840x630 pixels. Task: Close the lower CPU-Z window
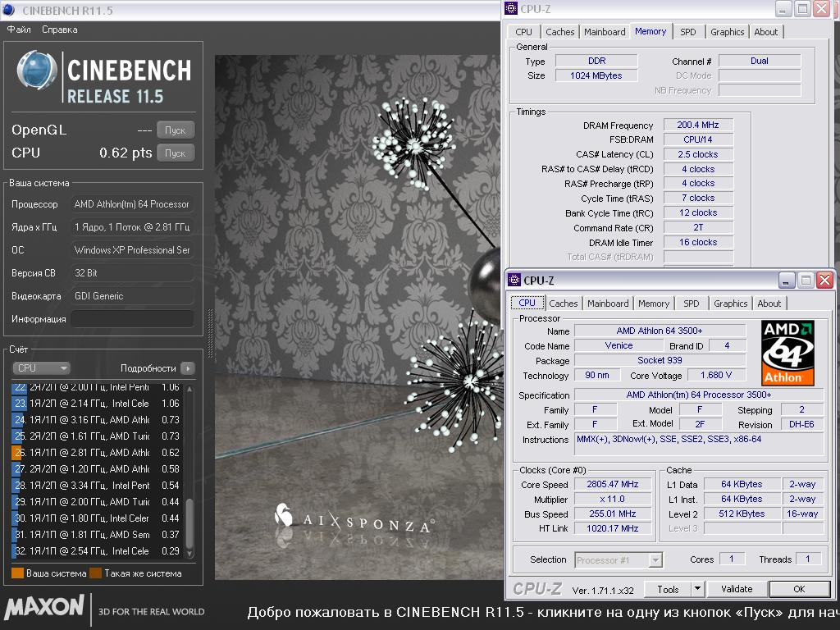tap(824, 281)
